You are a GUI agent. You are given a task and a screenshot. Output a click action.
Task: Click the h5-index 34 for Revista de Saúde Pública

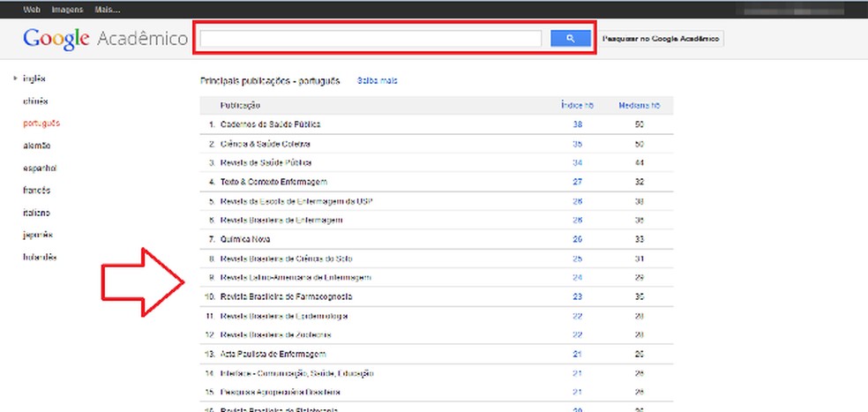[x=578, y=163]
